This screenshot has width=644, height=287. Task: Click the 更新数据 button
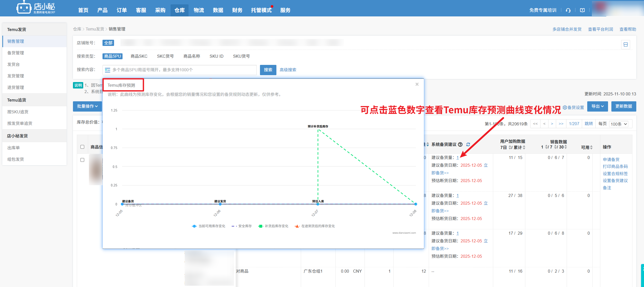623,106
